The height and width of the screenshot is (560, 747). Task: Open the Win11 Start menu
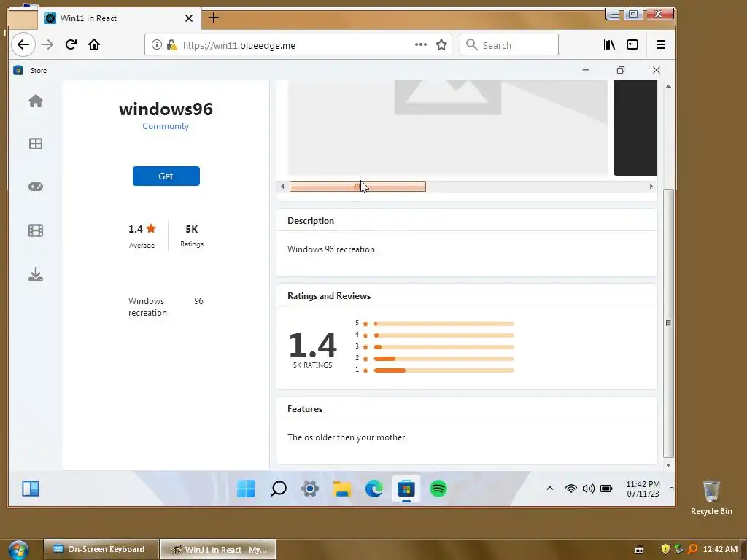[246, 489]
